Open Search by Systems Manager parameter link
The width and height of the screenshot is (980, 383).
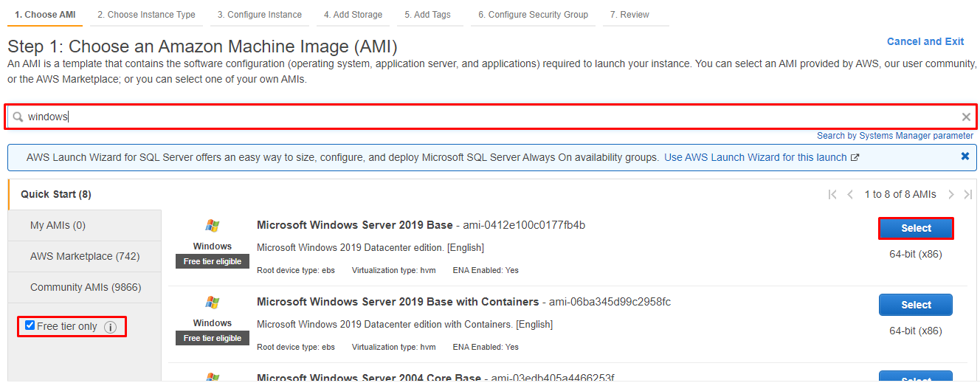point(895,136)
